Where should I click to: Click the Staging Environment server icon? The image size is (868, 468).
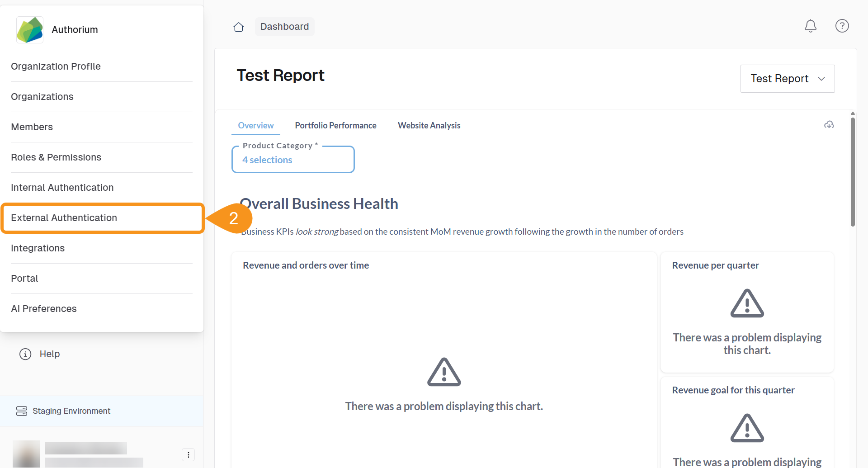click(22, 411)
